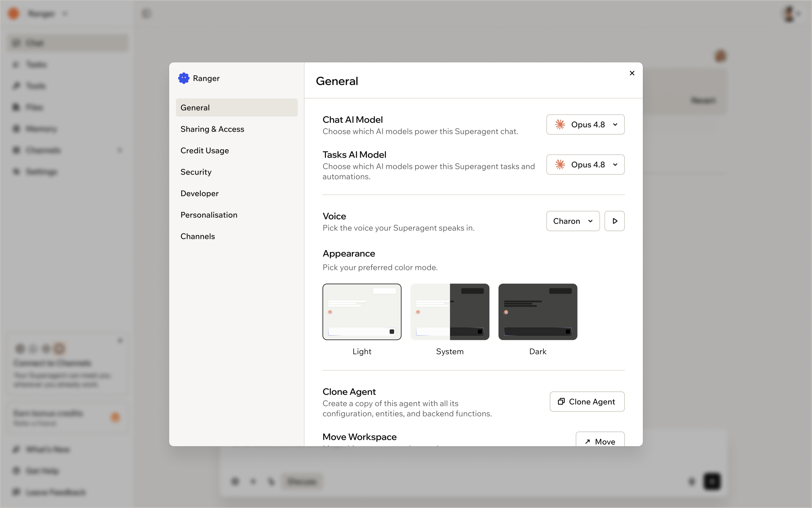Viewport: 812px width, 508px height.
Task: Click 'Pick the voice your Superagent speaks in.'
Action: (398, 228)
